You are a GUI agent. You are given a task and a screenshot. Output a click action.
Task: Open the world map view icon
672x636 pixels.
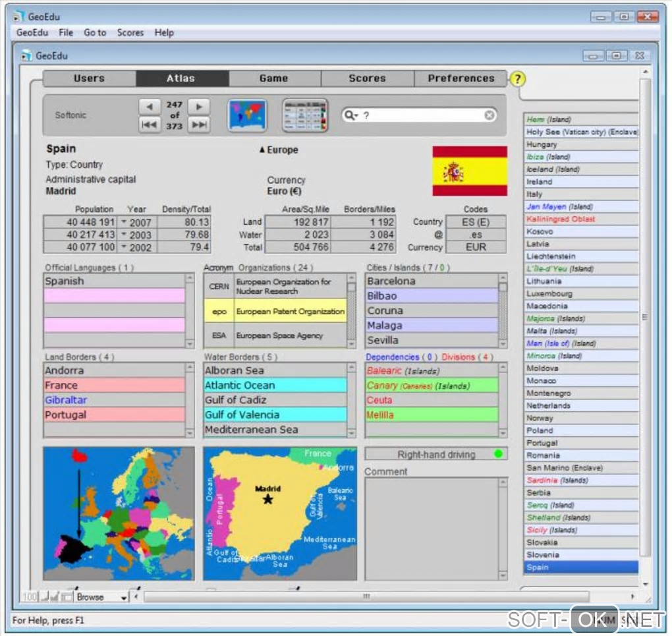point(247,115)
